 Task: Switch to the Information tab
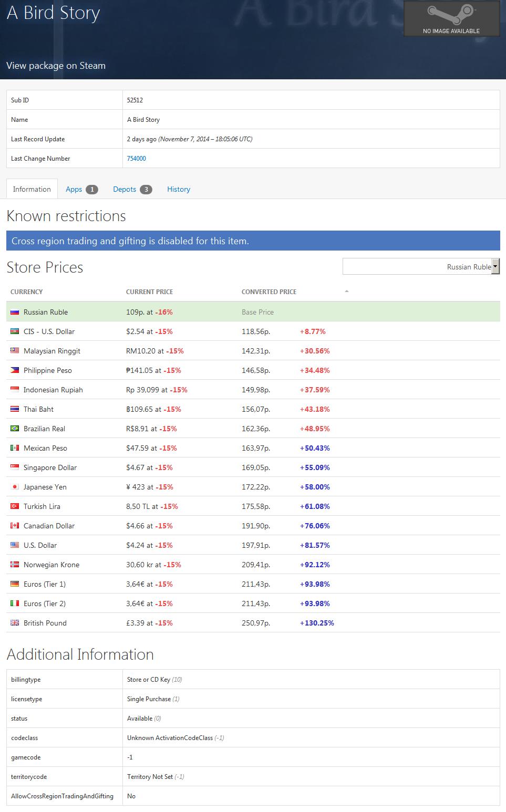(x=32, y=189)
